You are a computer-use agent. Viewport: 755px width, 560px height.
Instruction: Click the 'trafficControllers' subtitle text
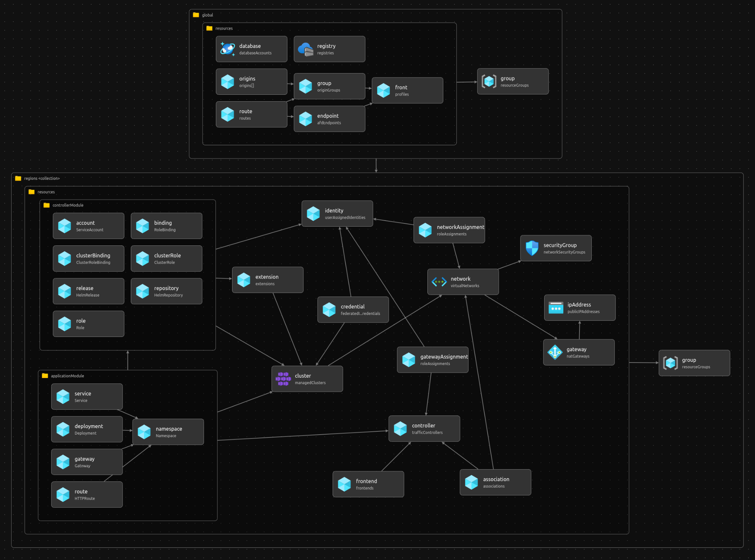(427, 433)
